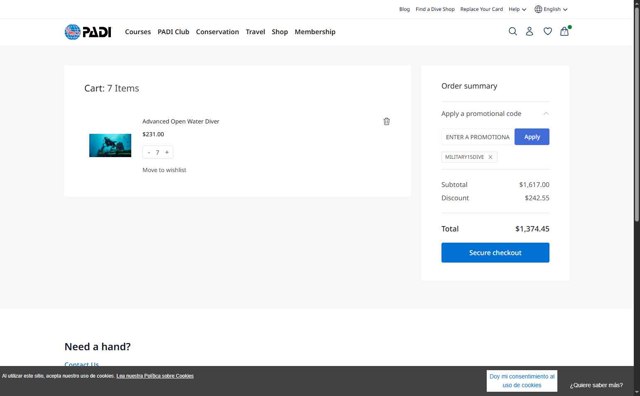Open the Conservation menu
Image resolution: width=640 pixels, height=396 pixels.
tap(217, 32)
